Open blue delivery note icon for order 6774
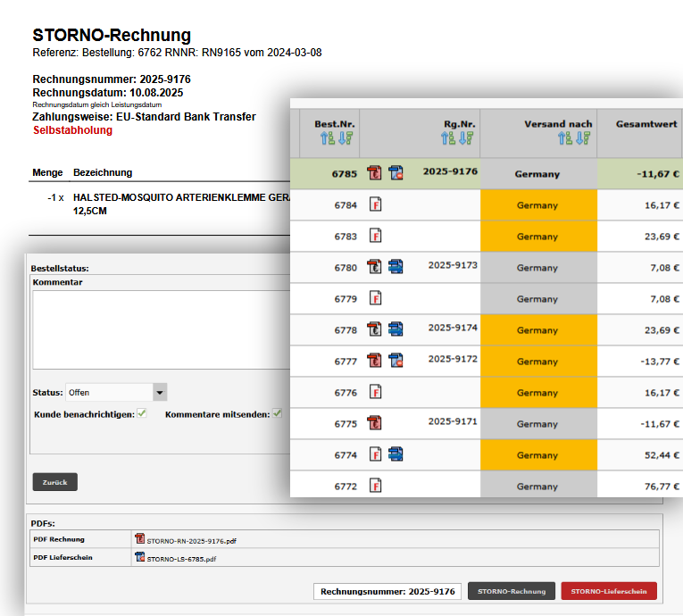 (x=396, y=455)
